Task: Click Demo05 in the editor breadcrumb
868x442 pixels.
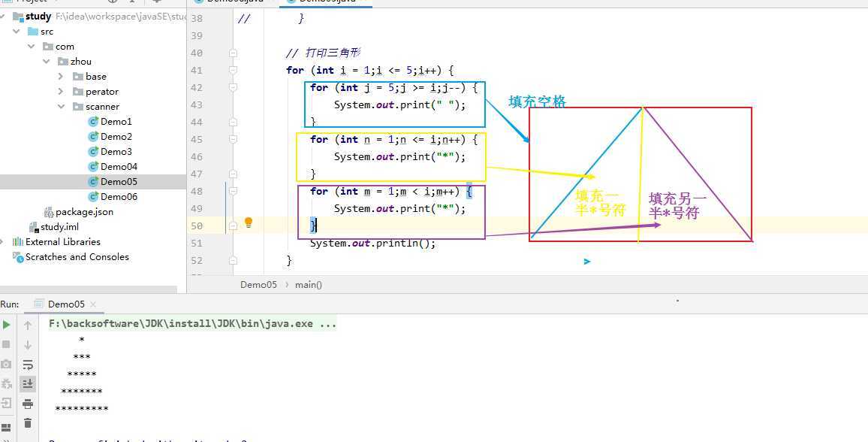Action: coord(258,285)
